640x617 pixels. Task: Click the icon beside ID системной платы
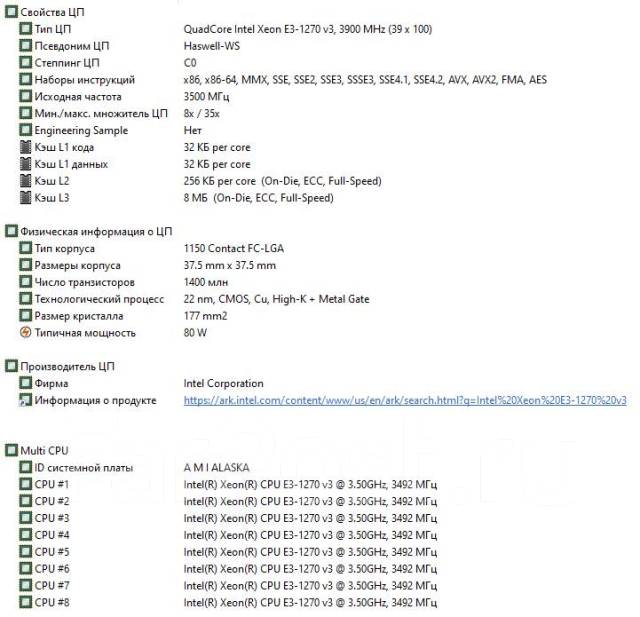click(25, 467)
